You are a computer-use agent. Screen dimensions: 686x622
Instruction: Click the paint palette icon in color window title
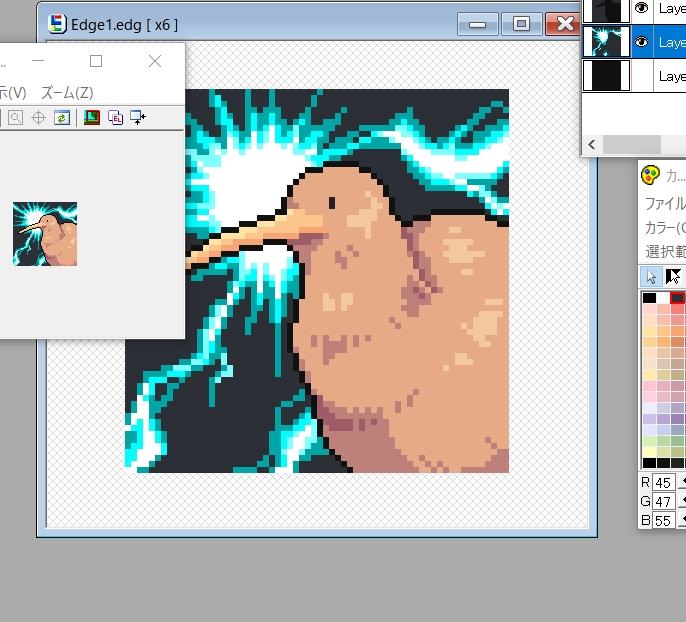(650, 175)
